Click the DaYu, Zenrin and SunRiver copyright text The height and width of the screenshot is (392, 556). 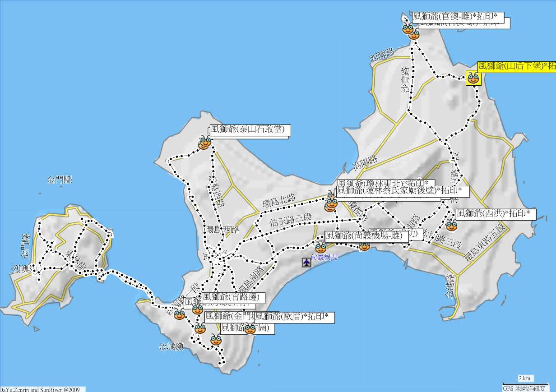pos(41,389)
